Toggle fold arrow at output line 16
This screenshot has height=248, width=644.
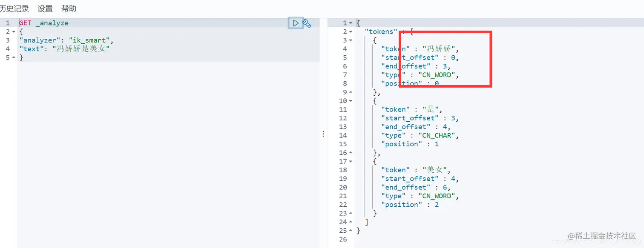tap(351, 153)
